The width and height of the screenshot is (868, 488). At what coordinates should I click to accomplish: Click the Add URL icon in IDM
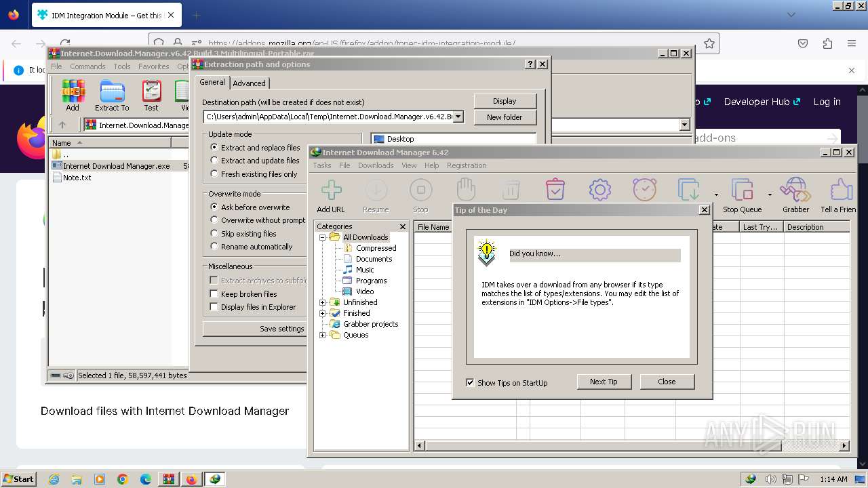pos(331,190)
